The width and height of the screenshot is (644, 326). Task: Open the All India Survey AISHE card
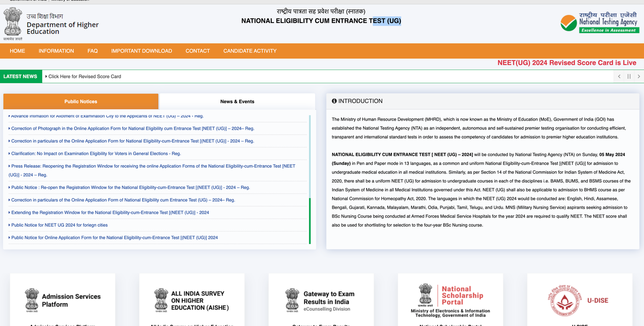(x=192, y=300)
